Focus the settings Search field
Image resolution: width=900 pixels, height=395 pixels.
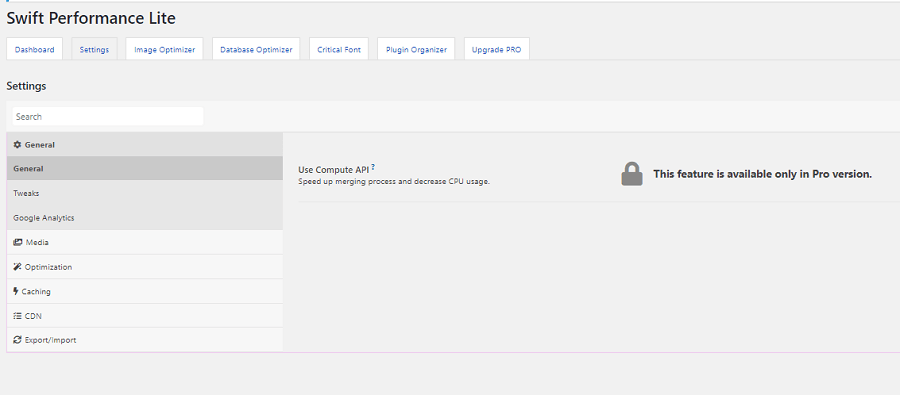click(x=108, y=117)
